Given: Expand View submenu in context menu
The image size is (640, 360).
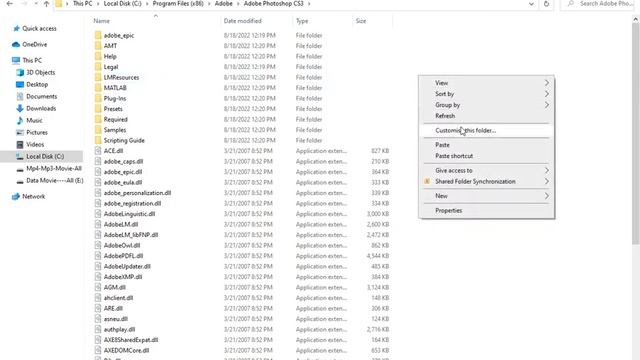Looking at the screenshot, I should tap(486, 83).
